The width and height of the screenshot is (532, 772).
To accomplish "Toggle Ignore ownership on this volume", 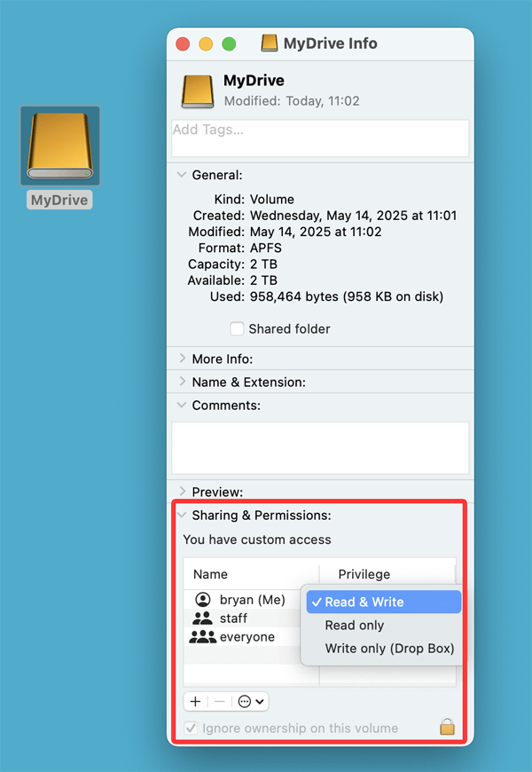I will pos(192,729).
